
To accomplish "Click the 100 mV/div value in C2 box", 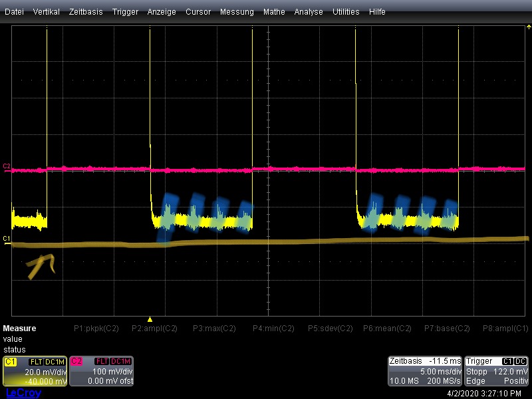I will [x=112, y=372].
